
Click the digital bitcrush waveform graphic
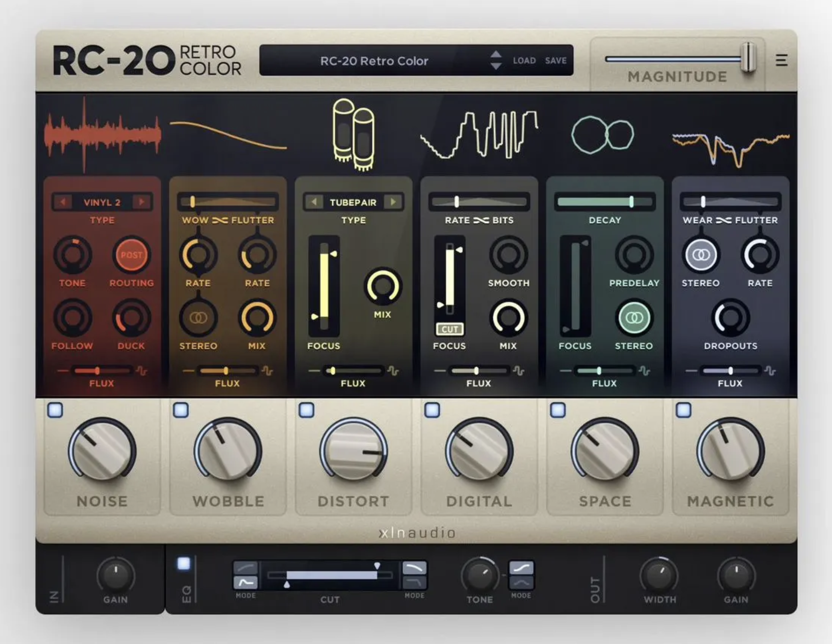tap(479, 135)
